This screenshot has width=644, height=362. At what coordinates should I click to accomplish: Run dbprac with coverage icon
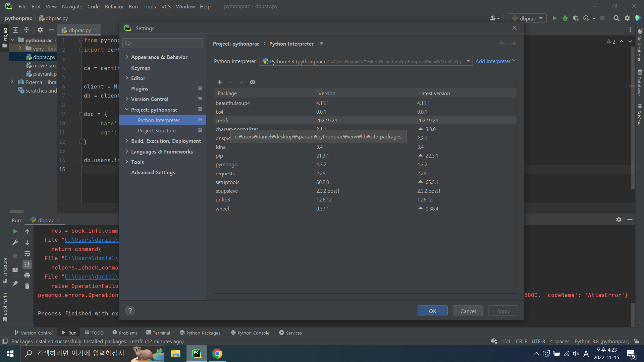(576, 18)
